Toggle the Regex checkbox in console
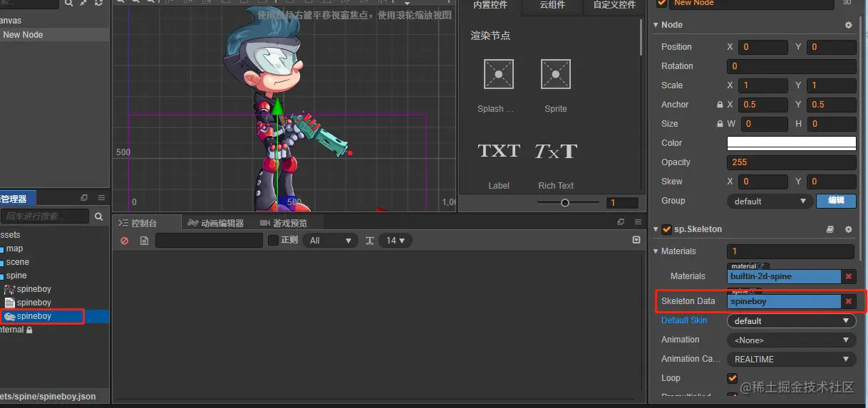This screenshot has width=868, height=408. tap(273, 241)
